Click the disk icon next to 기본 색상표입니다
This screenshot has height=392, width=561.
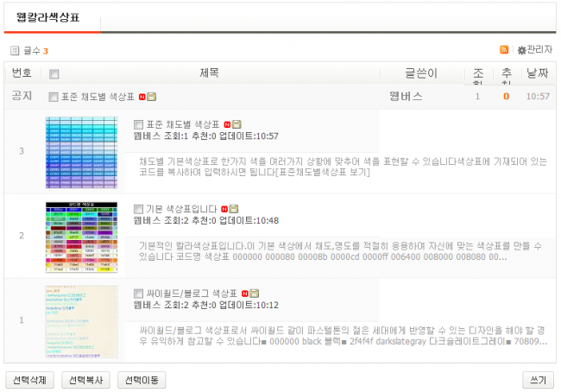click(234, 209)
